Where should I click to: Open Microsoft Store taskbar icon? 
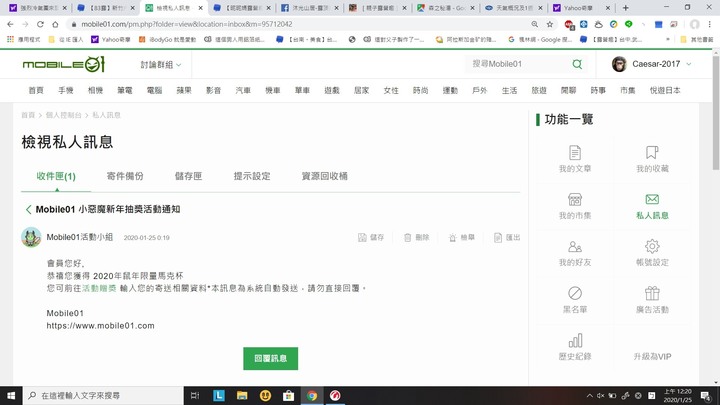tap(288, 395)
